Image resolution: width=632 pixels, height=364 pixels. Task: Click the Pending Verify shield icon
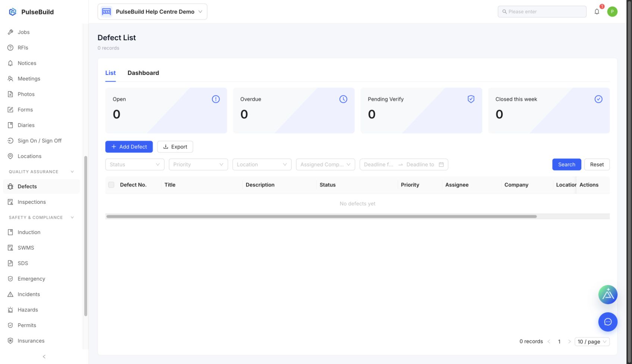tap(471, 99)
